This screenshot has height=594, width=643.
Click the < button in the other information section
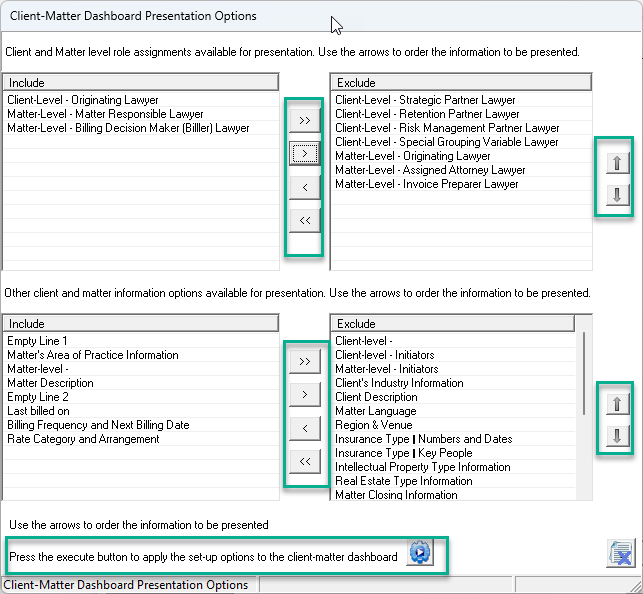[305, 428]
